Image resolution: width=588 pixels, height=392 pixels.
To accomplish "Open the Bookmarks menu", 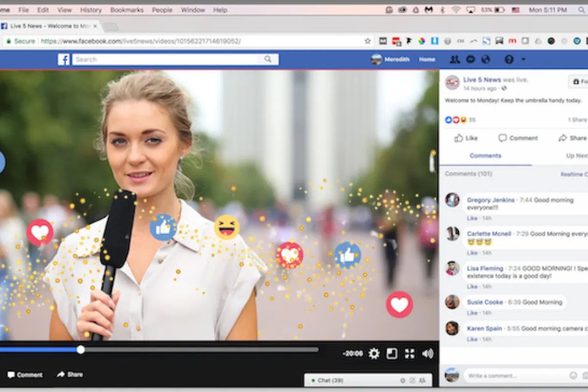I will coord(126,10).
